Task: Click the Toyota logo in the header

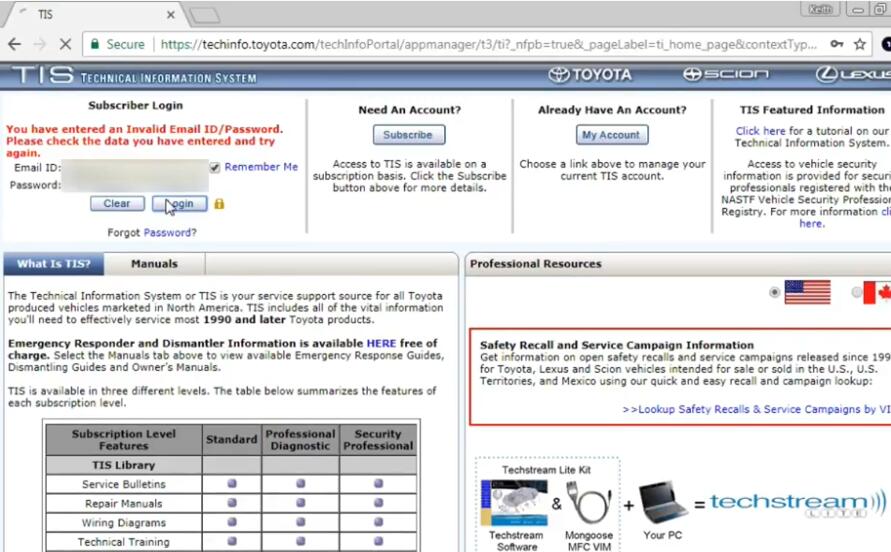Action: pos(590,74)
